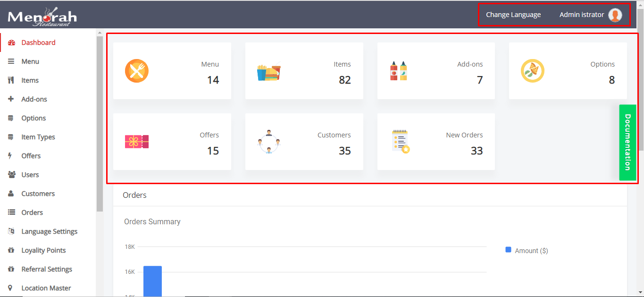This screenshot has height=297, width=644.
Task: Click the admin user avatar picture
Action: click(x=615, y=15)
